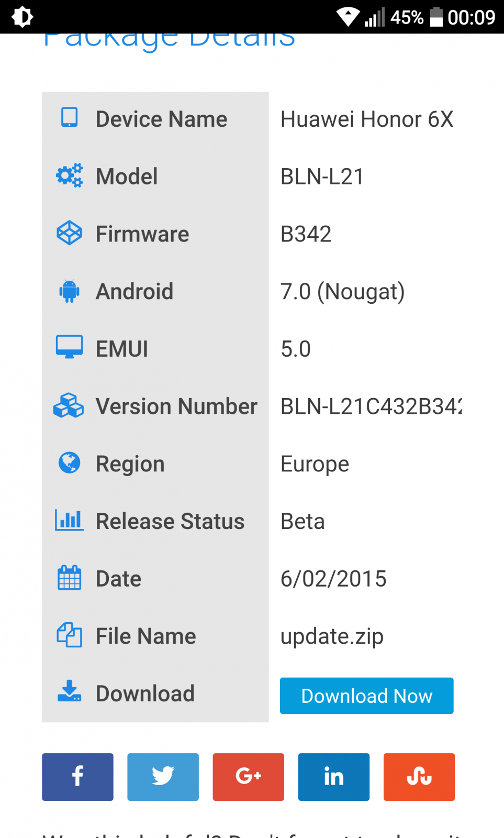Tap the brightness icon in status bar
Image resolution: width=504 pixels, height=838 pixels.
(22, 17)
